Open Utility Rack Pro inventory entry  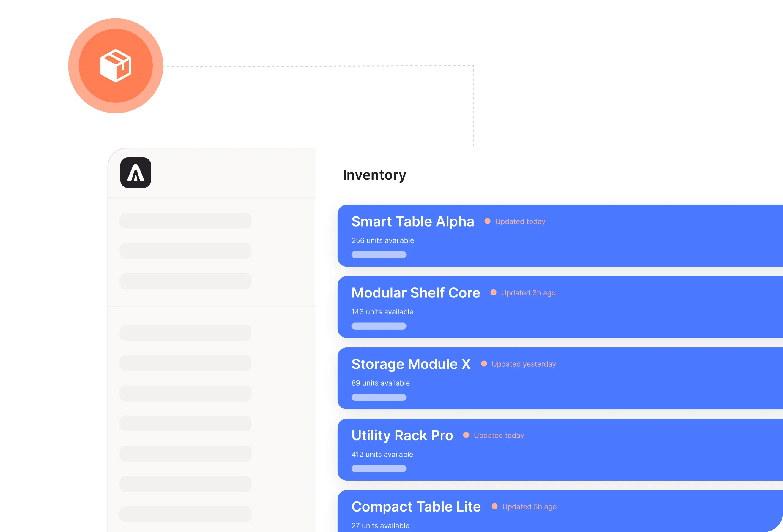coord(402,435)
